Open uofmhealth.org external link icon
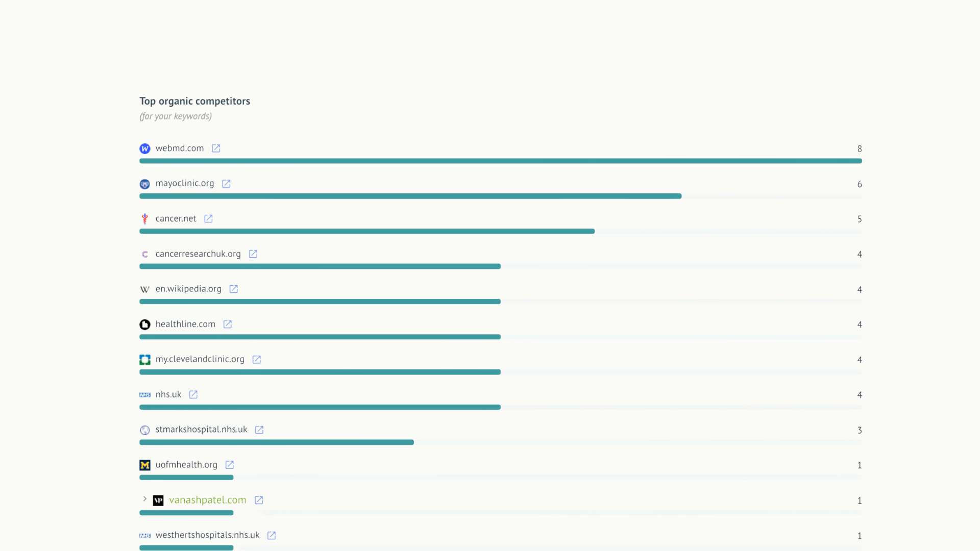The width and height of the screenshot is (980, 551). coord(230,465)
